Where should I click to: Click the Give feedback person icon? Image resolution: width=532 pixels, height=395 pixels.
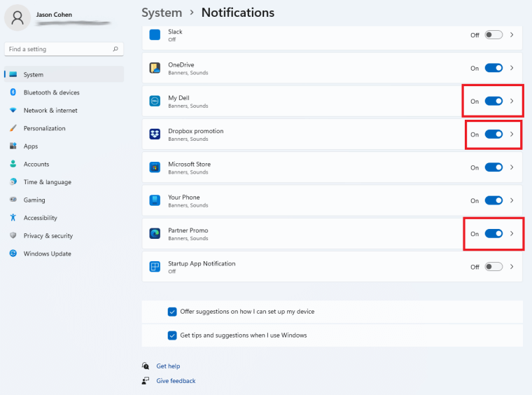click(145, 381)
